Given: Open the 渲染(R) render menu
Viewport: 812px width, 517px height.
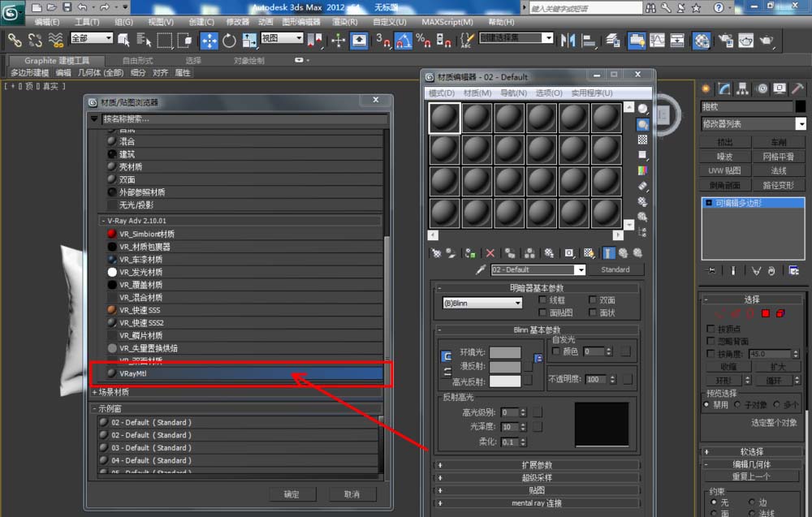Looking at the screenshot, I should pos(344,22).
